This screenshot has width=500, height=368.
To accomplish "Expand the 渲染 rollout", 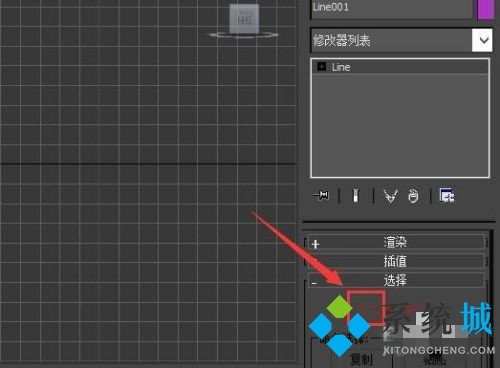I will [x=395, y=242].
